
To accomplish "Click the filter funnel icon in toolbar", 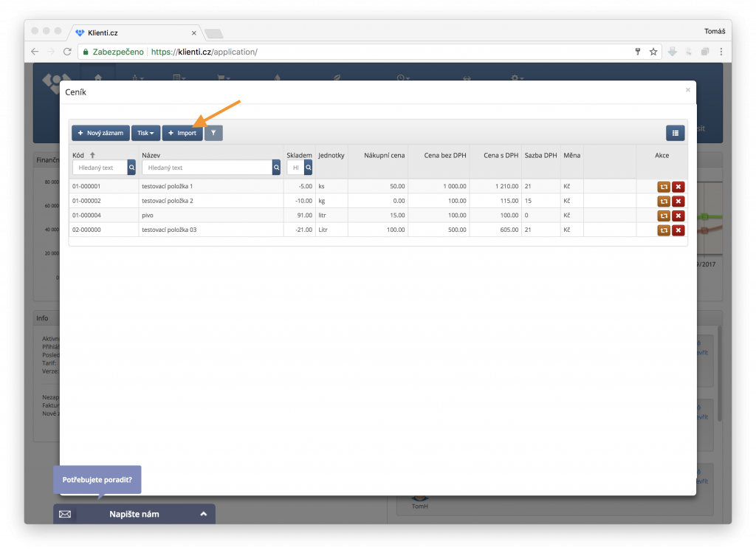I will [x=213, y=133].
